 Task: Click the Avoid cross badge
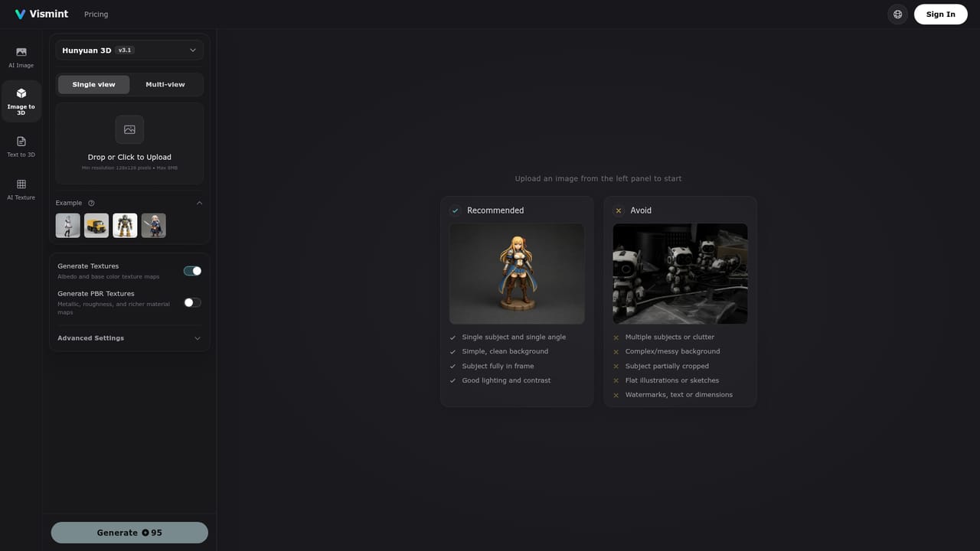pos(619,210)
